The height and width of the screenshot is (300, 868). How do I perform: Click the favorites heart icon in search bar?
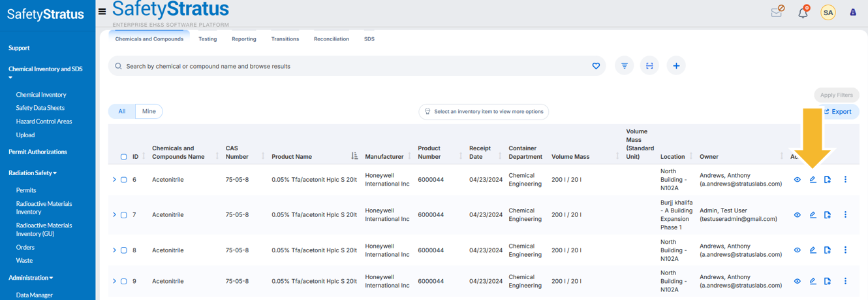(x=596, y=66)
